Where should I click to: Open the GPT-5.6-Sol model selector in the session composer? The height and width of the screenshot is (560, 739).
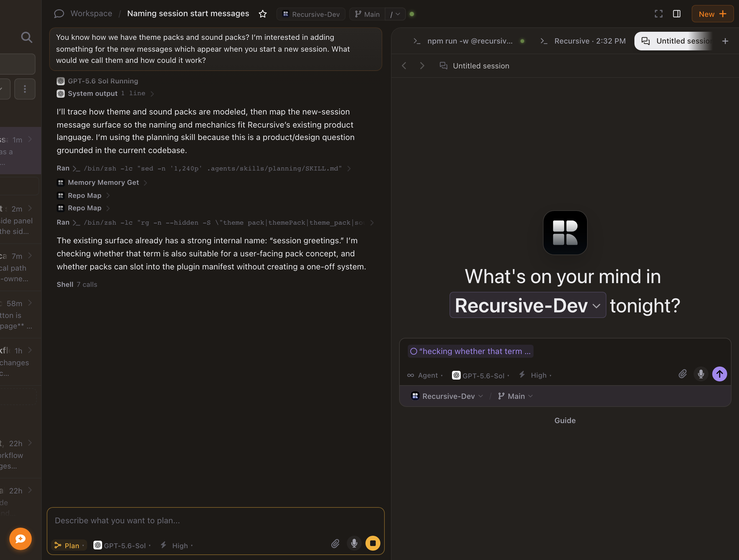click(481, 375)
